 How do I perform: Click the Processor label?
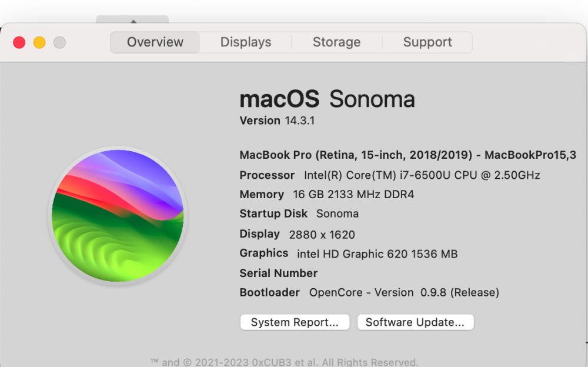coord(267,175)
